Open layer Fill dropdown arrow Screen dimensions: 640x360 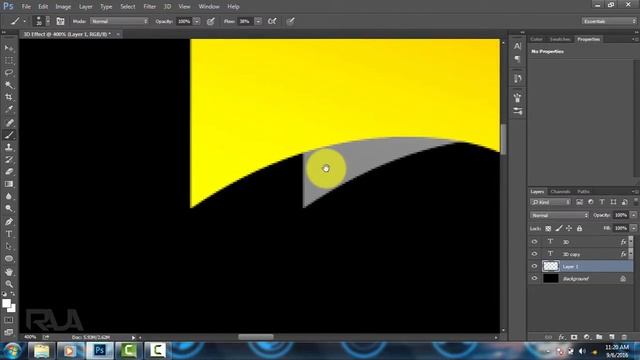[x=633, y=228]
